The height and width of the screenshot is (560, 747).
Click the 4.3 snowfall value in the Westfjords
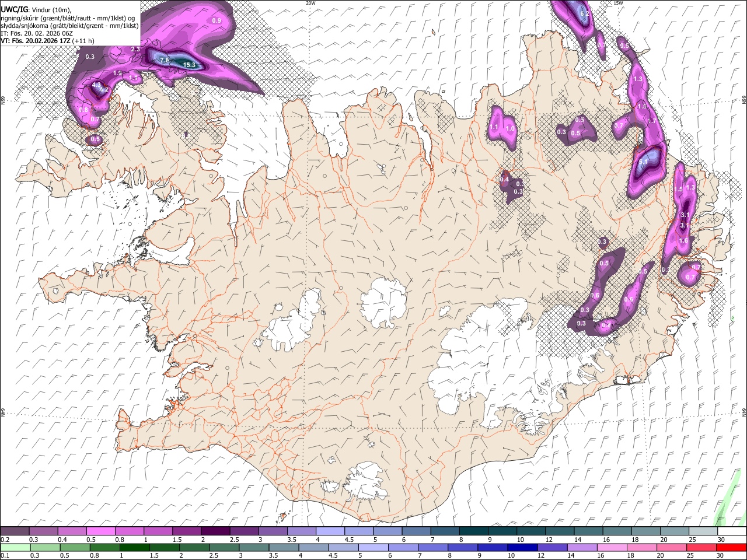[x=97, y=85]
